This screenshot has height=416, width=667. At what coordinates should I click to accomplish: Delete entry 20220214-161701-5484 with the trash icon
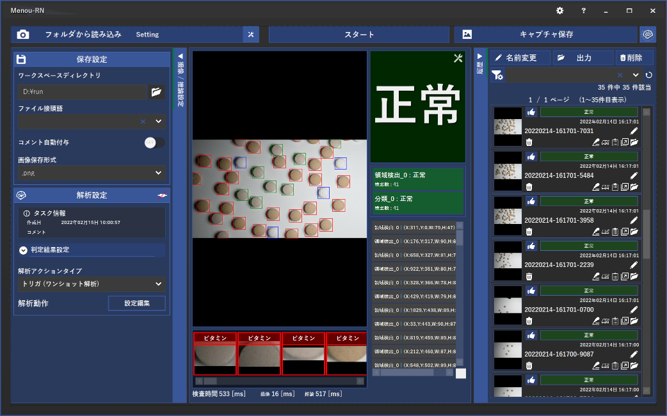click(529, 187)
